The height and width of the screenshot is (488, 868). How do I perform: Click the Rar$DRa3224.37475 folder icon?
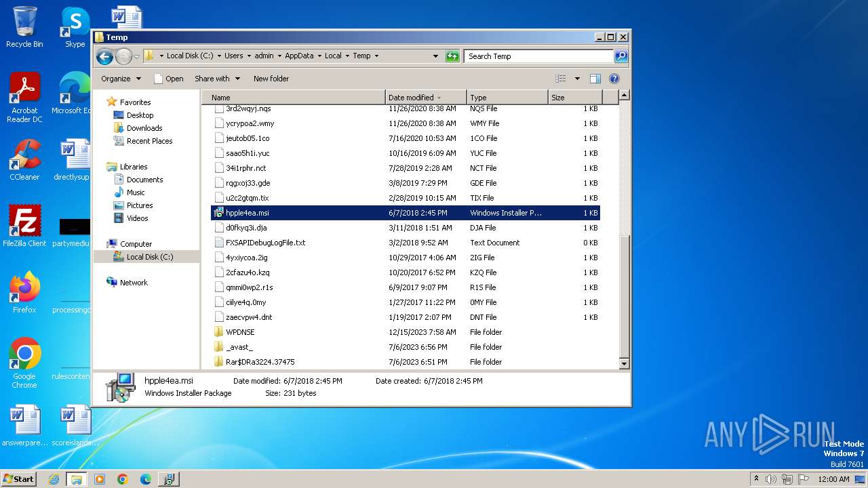[218, 362]
